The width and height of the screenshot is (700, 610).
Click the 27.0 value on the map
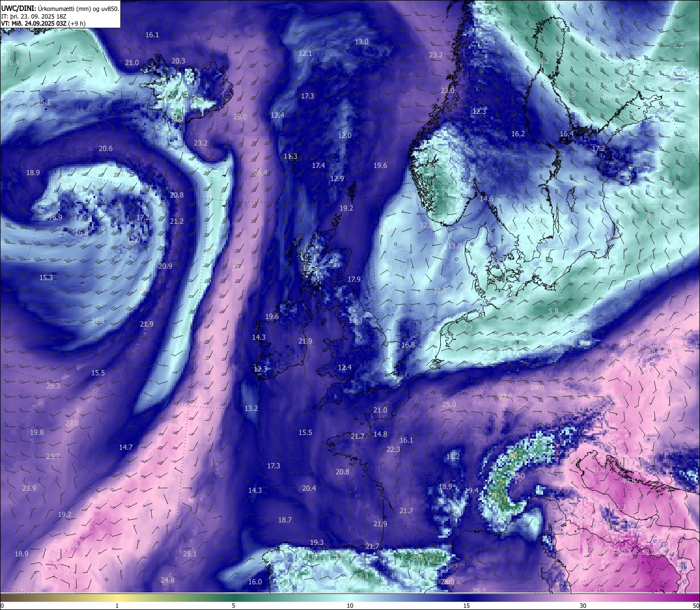72,424
